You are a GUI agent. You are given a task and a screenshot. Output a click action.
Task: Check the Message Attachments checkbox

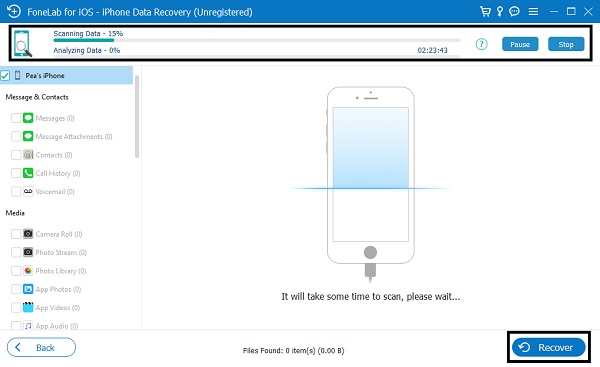(x=16, y=137)
